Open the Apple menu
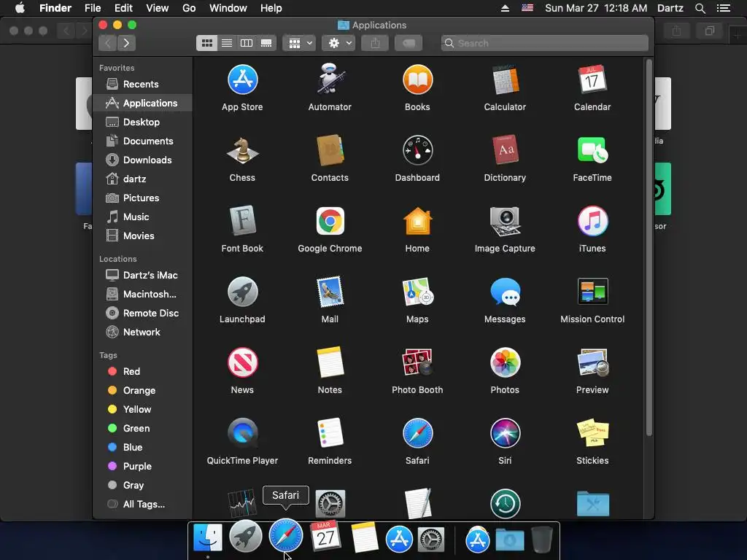The height and width of the screenshot is (560, 747). 20,8
